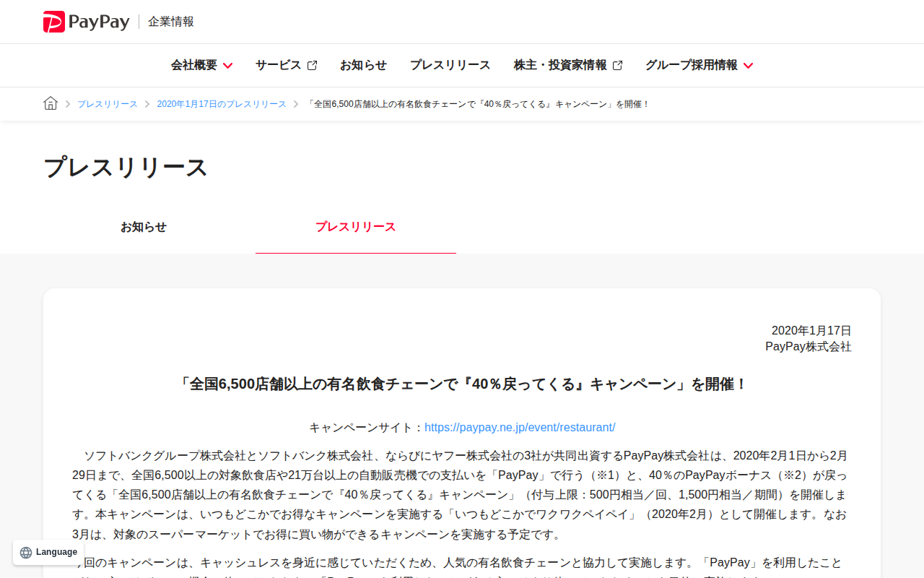The height and width of the screenshot is (578, 924).
Task: Switch to the red プレスリリース tab
Action: coord(356,227)
